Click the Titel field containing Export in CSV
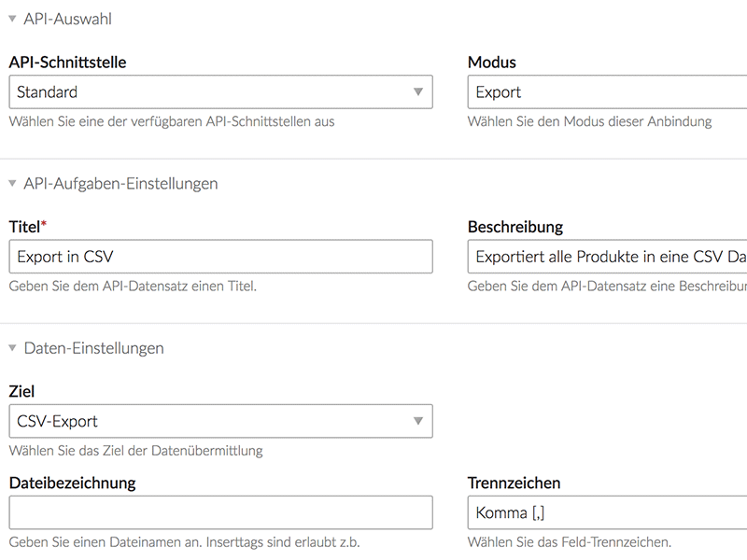This screenshot has width=747, height=560. coord(221,257)
